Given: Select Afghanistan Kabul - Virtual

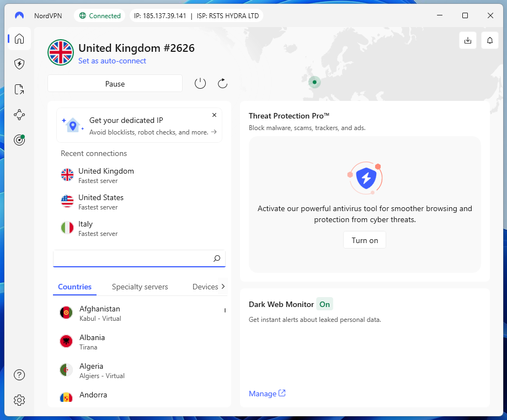Looking at the screenshot, I should tap(139, 313).
